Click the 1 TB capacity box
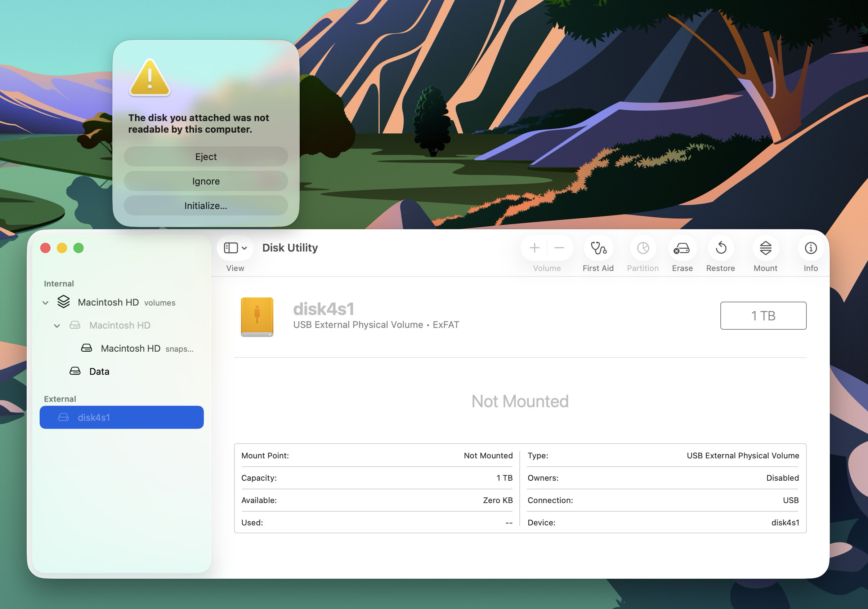 point(763,315)
